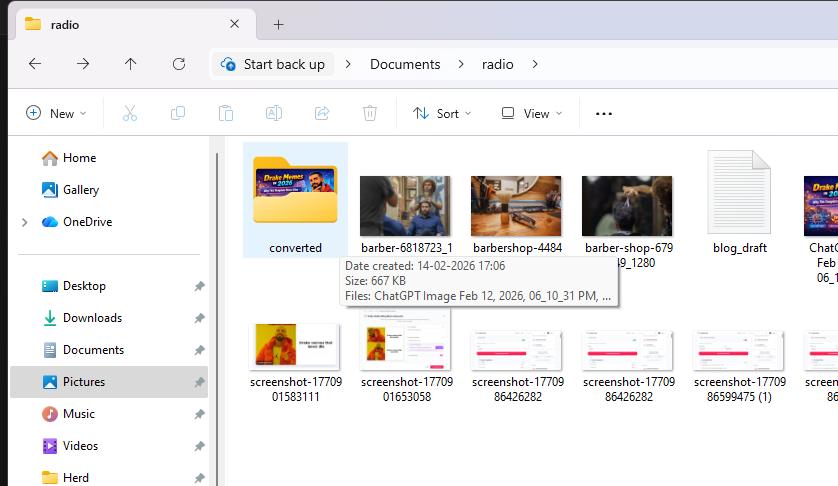Click the blog_draft file name label
The image size is (838, 486).
740,248
